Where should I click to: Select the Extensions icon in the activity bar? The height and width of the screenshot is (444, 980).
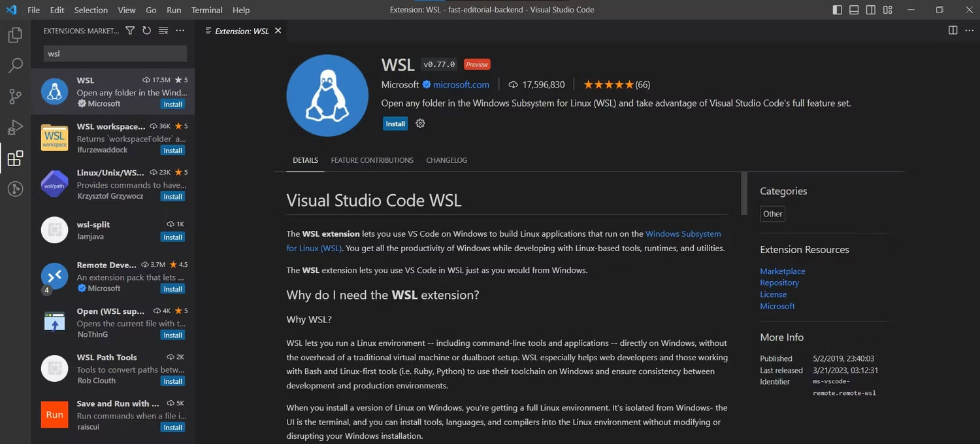point(14,158)
